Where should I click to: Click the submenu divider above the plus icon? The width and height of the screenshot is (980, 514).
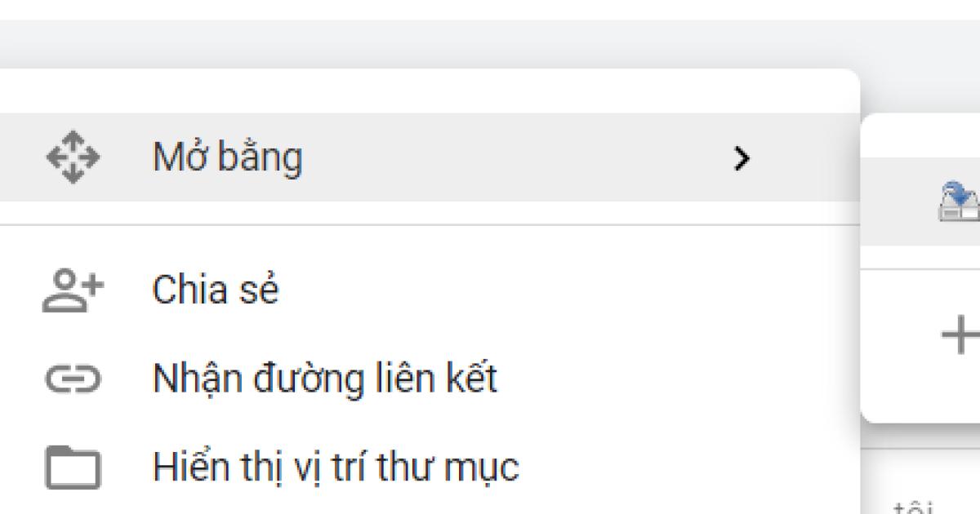923,268
